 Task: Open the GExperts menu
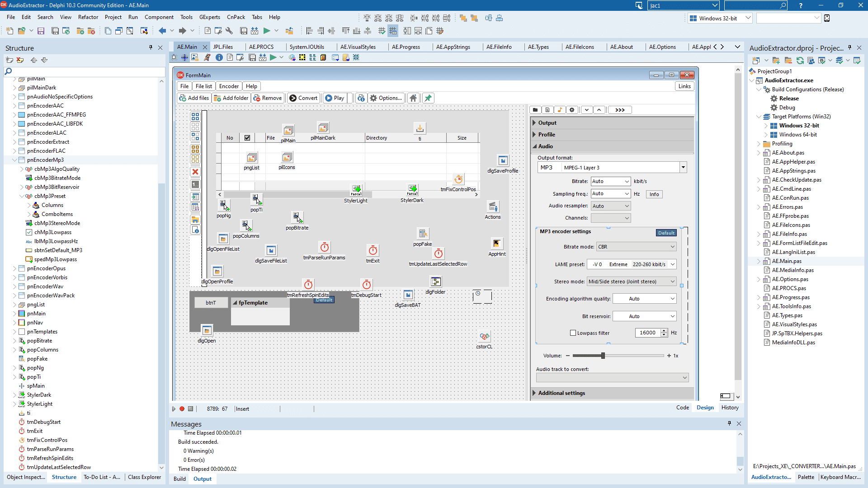click(210, 17)
